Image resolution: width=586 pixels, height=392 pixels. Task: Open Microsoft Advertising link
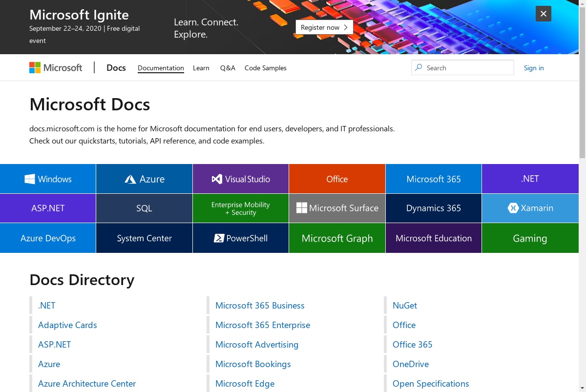click(x=257, y=345)
